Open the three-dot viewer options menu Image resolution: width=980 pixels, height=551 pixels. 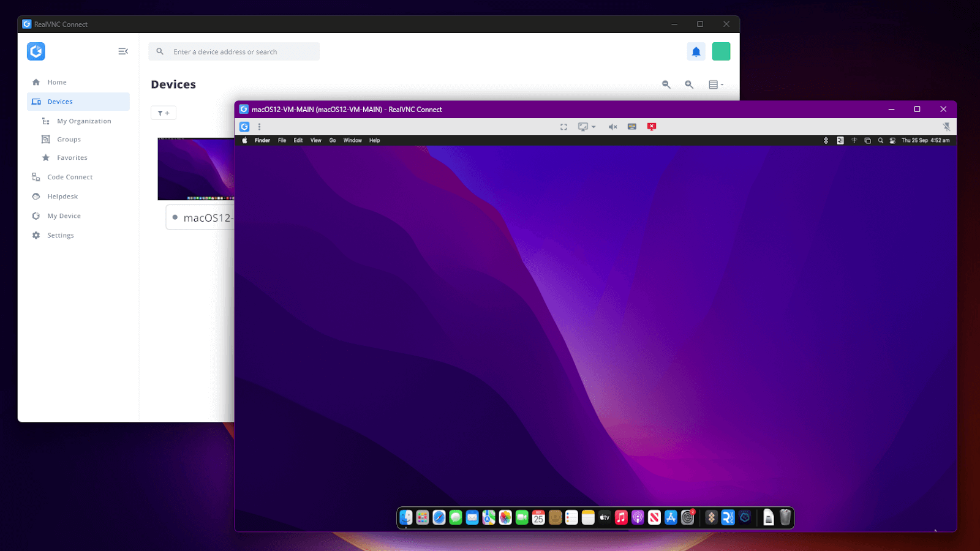click(x=259, y=127)
